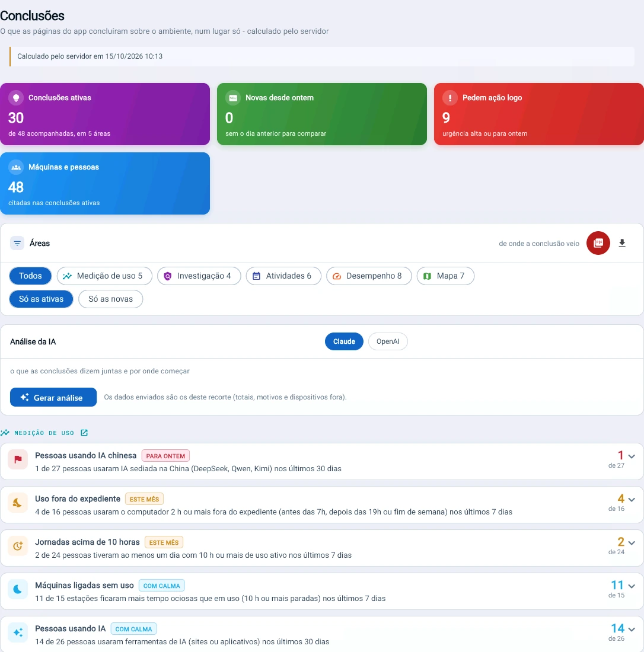Open the Conclusões ativas summary card
The image size is (644, 652).
(x=105, y=114)
